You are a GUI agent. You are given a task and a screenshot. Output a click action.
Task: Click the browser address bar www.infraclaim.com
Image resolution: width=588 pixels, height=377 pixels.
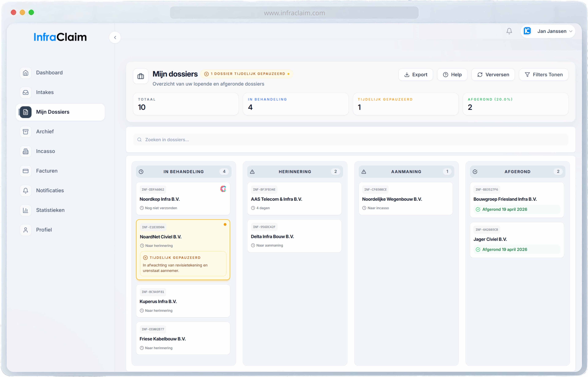[294, 13]
